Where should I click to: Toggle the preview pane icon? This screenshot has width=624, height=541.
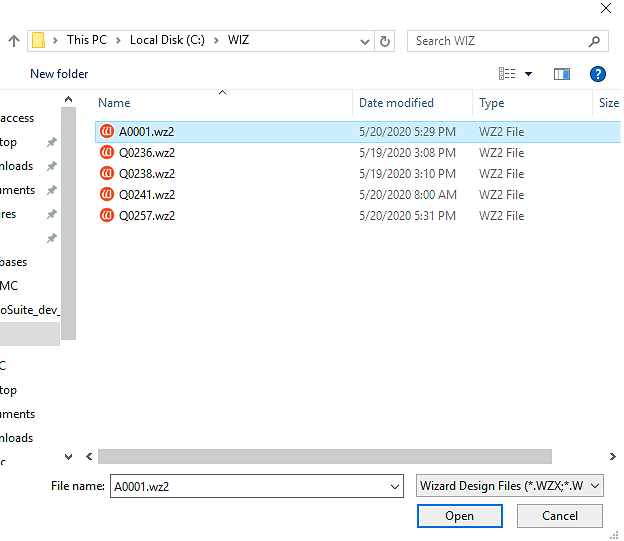562,74
